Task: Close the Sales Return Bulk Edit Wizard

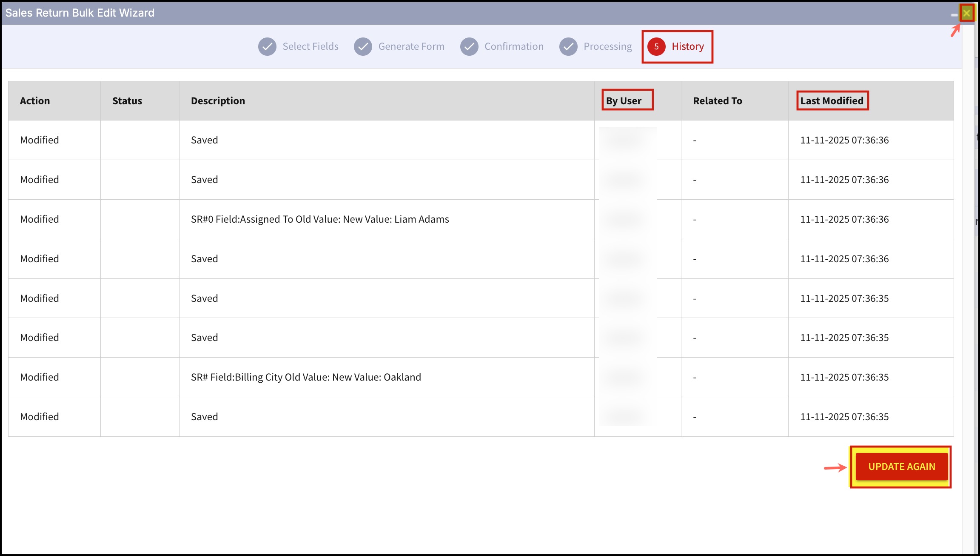Action: 966,13
